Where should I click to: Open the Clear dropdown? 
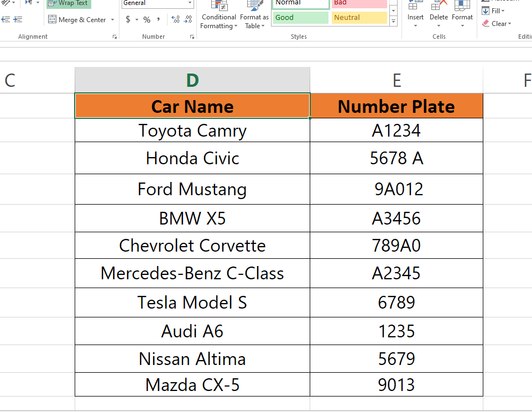[x=497, y=24]
